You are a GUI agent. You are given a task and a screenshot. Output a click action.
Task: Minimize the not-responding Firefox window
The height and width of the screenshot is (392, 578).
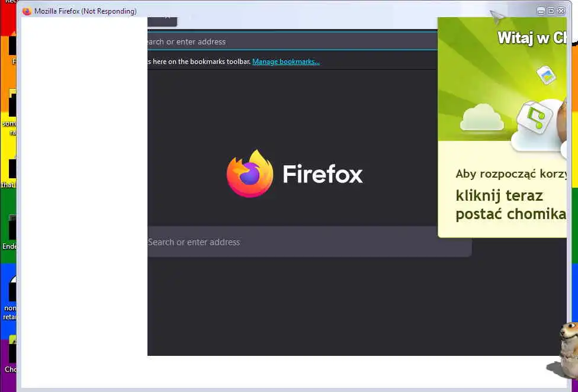[x=541, y=11]
